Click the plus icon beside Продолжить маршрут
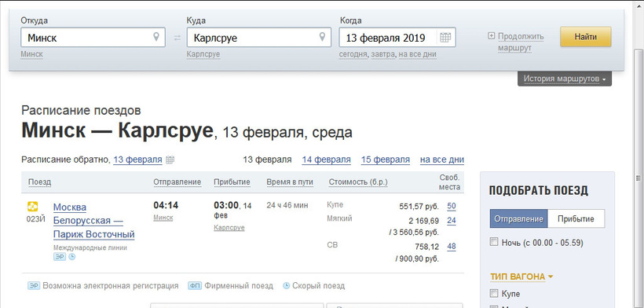 pyautogui.click(x=491, y=35)
